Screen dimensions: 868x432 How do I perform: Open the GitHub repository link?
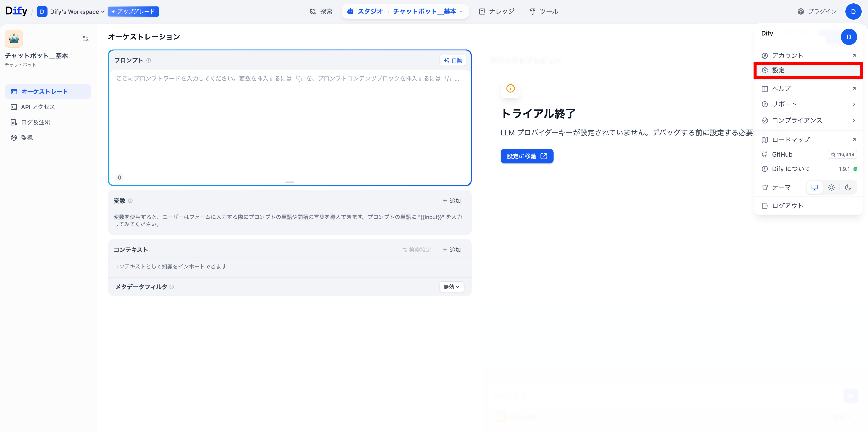(x=782, y=154)
